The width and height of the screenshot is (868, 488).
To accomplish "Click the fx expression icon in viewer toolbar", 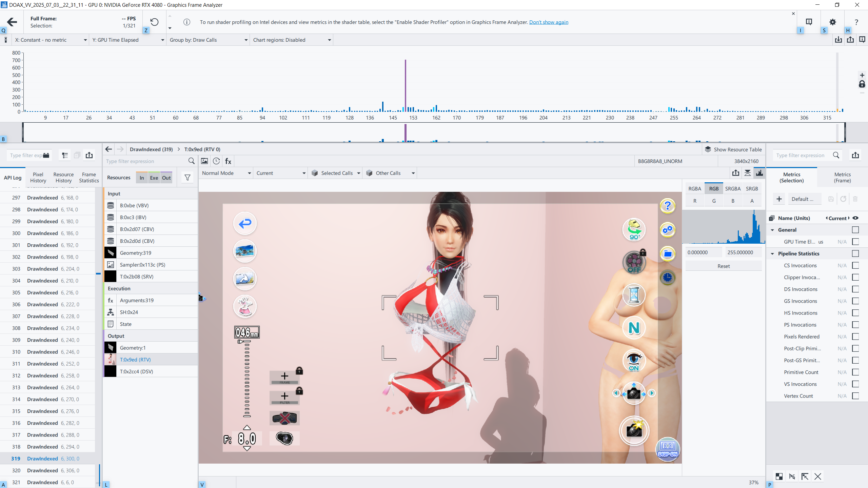I will pos(228,161).
